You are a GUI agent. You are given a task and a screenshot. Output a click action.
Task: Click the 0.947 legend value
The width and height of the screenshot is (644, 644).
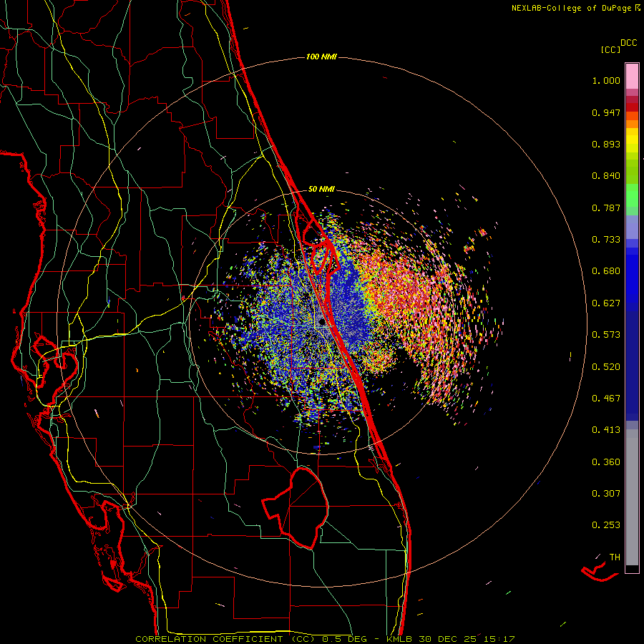coord(606,112)
